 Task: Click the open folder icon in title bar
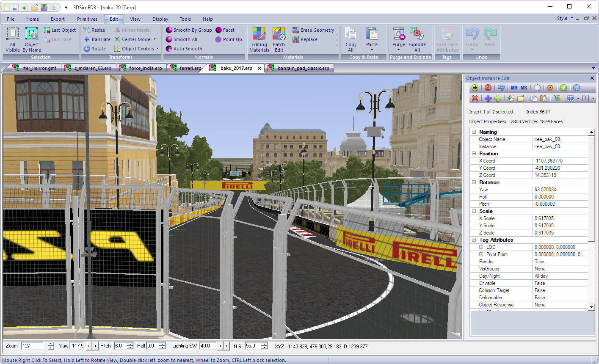pos(35,8)
